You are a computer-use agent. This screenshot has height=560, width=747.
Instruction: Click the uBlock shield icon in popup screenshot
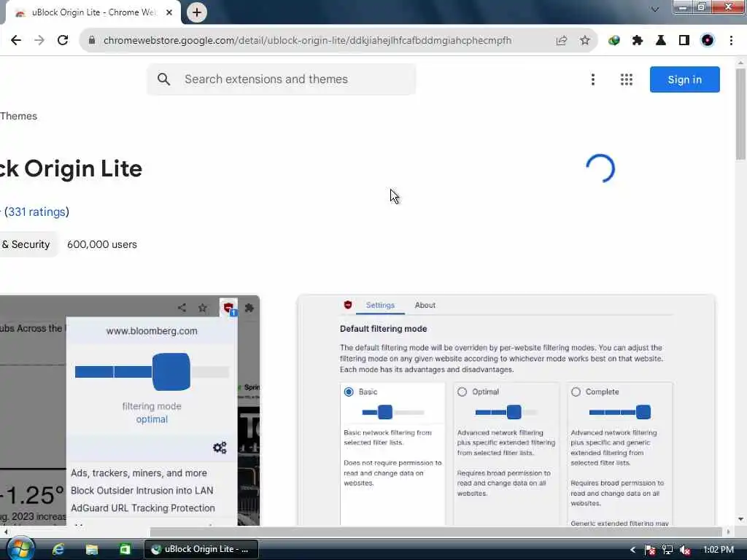pos(228,308)
